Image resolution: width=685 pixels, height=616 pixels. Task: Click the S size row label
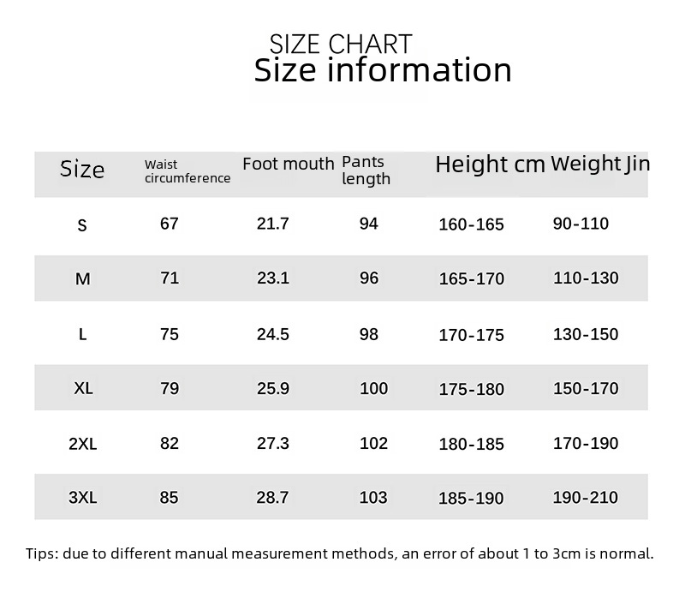(82, 225)
